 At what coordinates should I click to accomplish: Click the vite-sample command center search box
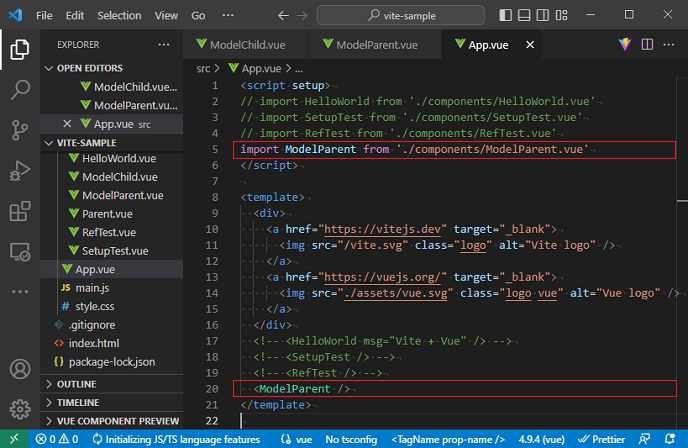(401, 15)
